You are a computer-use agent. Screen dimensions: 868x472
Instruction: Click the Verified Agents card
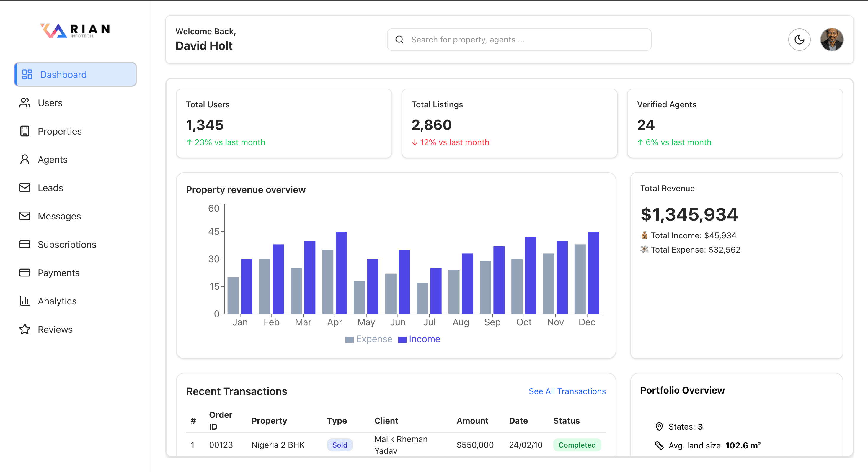point(735,123)
